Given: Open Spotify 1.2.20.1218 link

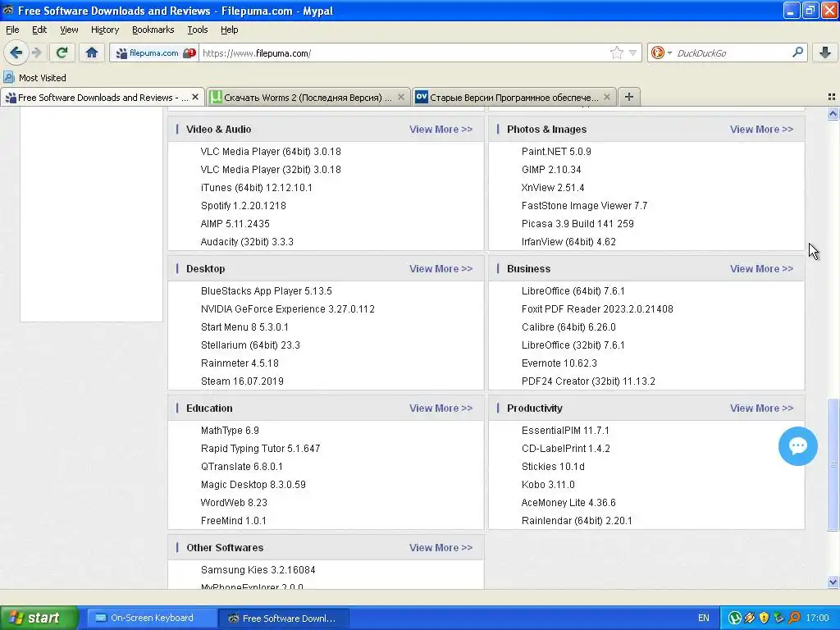Looking at the screenshot, I should (x=243, y=206).
